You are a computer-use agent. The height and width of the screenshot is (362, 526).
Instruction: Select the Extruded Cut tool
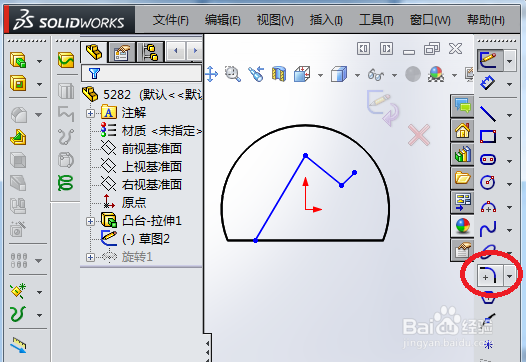point(18,83)
